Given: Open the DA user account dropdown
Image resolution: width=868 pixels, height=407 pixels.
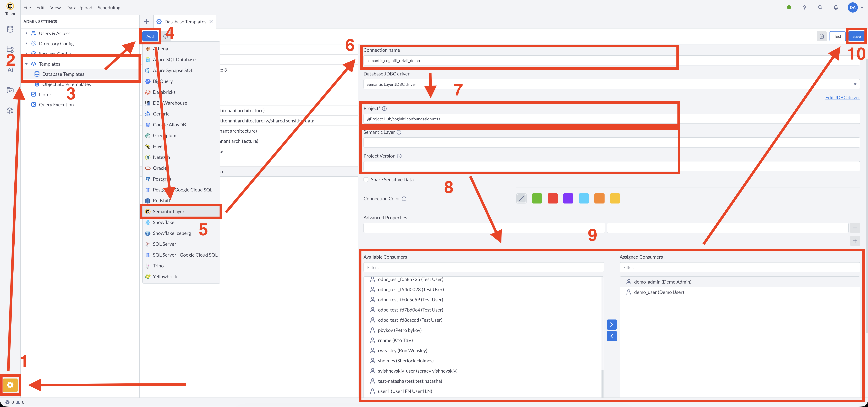Looking at the screenshot, I should click(855, 7).
